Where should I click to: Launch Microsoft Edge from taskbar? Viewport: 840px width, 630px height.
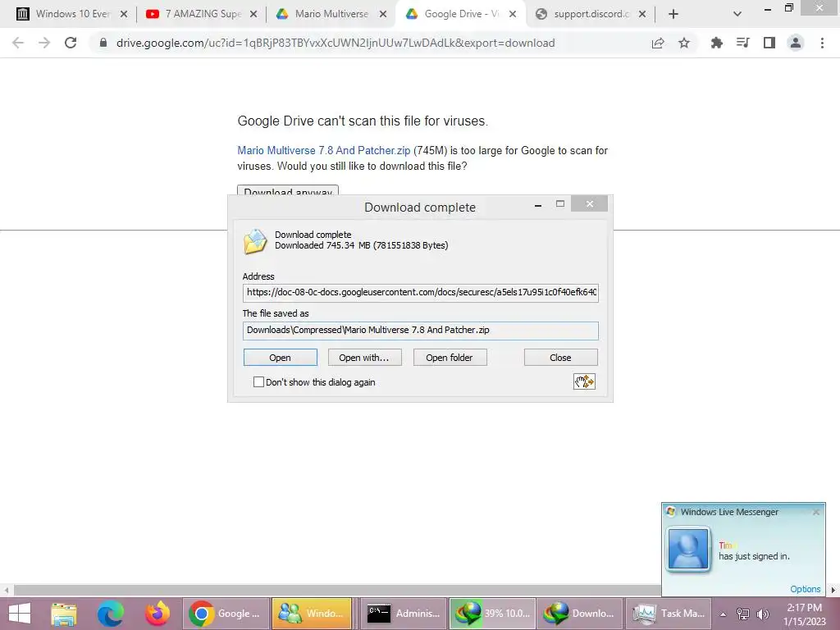pos(111,614)
